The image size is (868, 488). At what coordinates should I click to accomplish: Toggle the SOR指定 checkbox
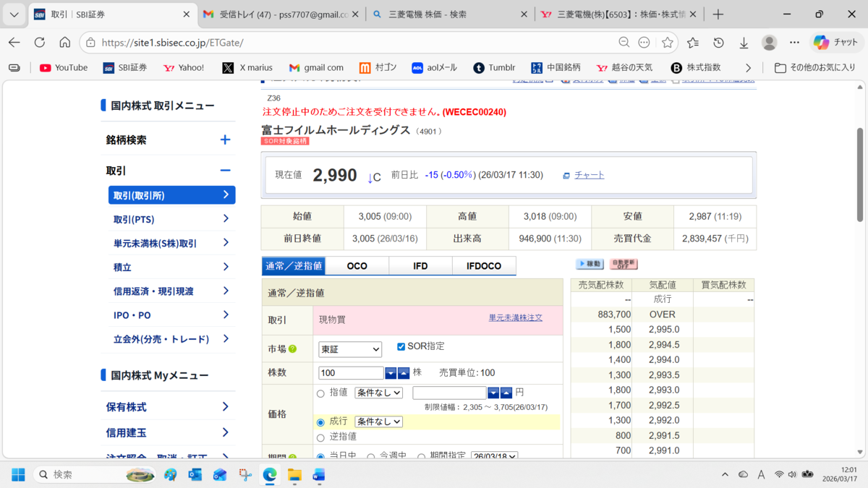click(x=401, y=346)
